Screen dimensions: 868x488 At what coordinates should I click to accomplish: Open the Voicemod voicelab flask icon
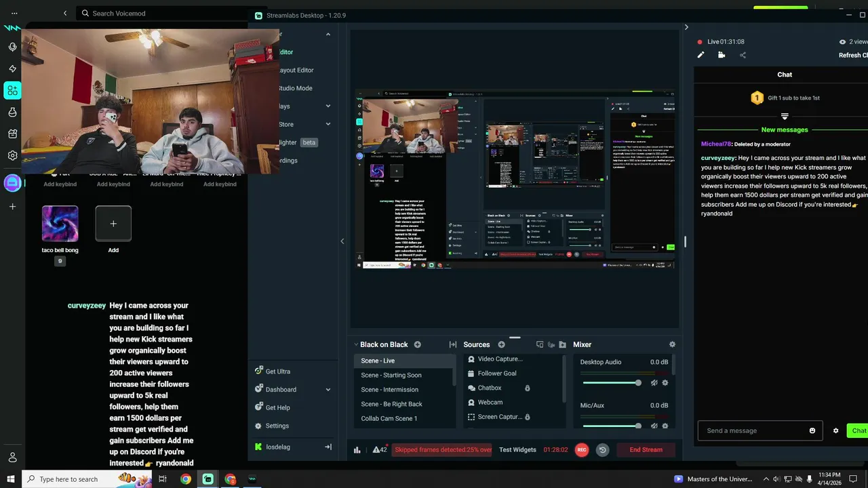(x=12, y=113)
